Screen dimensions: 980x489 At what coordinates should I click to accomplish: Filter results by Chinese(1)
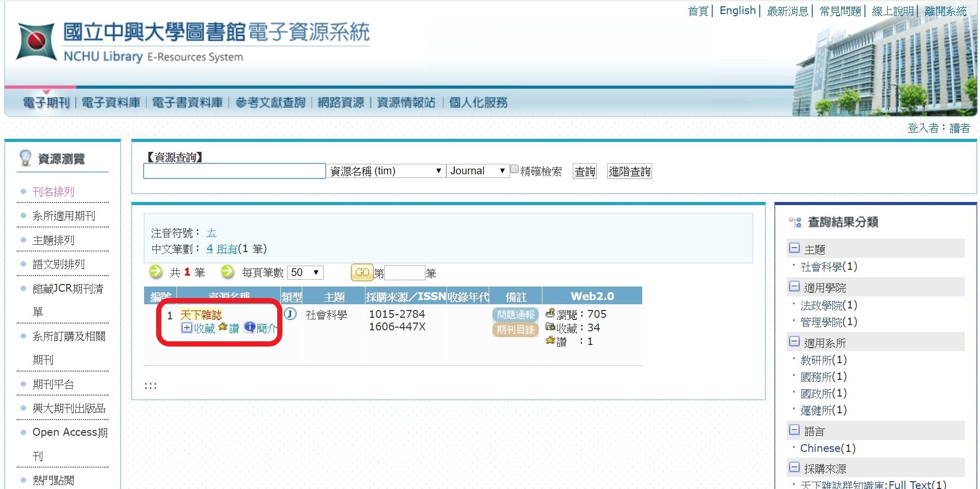[828, 448]
